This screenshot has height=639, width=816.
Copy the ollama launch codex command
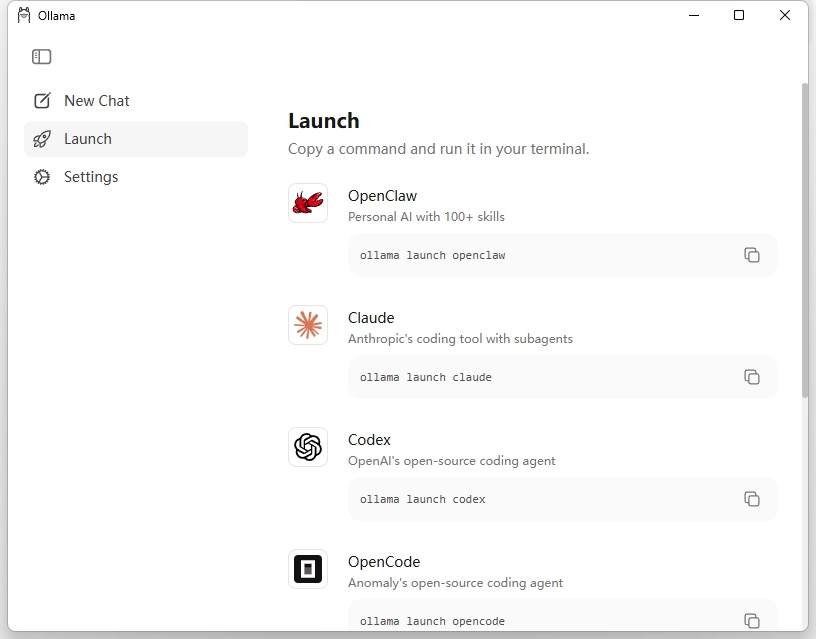(x=752, y=499)
